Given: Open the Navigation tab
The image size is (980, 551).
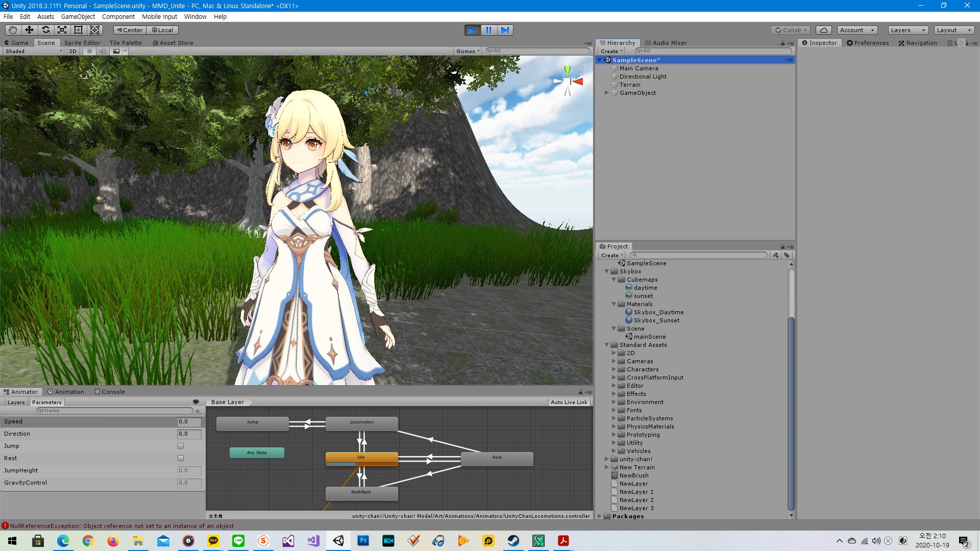Looking at the screenshot, I should (x=918, y=43).
